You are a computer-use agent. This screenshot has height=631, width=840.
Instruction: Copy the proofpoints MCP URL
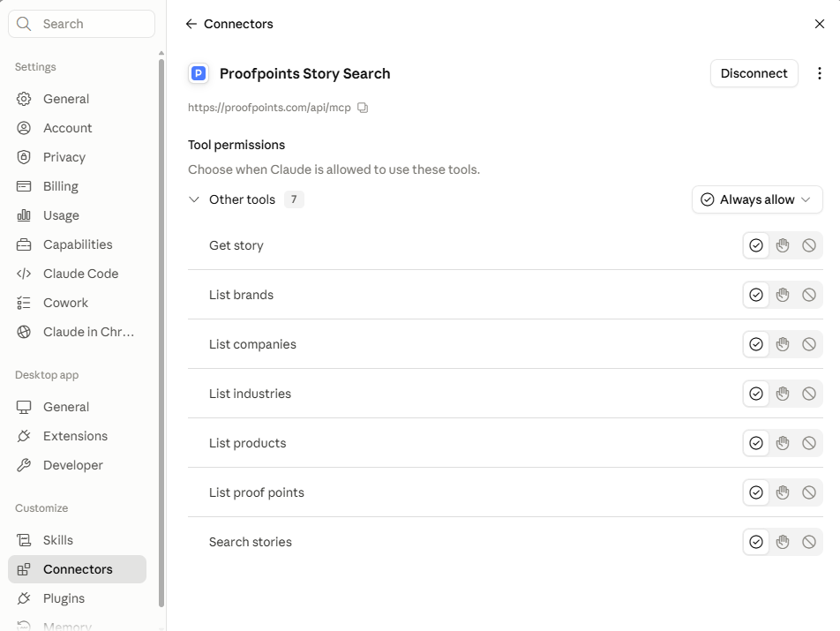pos(363,108)
